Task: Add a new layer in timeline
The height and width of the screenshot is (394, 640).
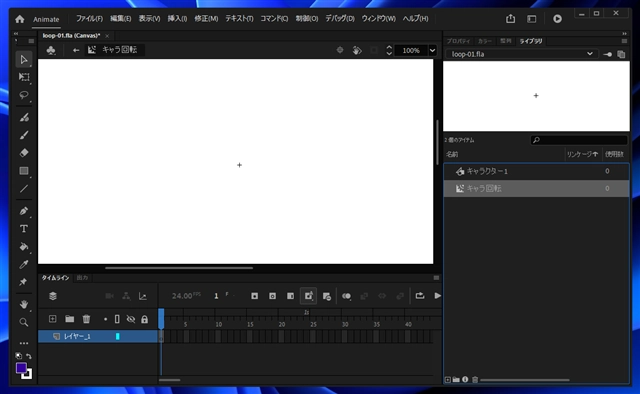Action: 52,319
